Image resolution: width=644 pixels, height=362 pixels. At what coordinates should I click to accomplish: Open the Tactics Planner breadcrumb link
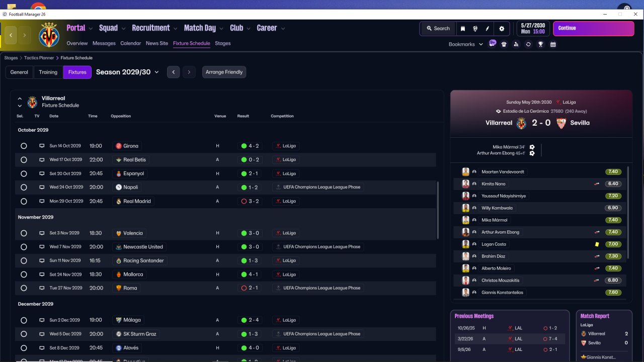[39, 58]
